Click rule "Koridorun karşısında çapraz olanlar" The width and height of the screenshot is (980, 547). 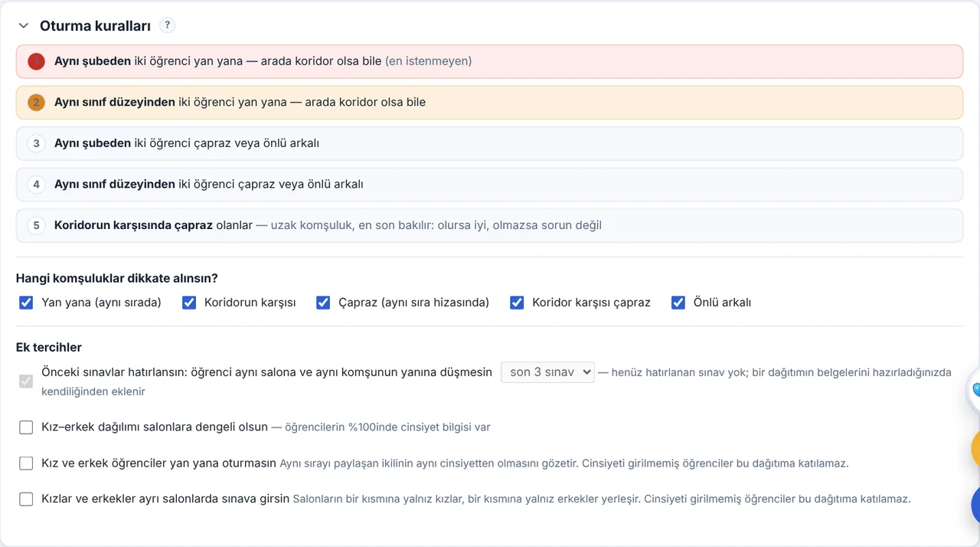tap(489, 225)
